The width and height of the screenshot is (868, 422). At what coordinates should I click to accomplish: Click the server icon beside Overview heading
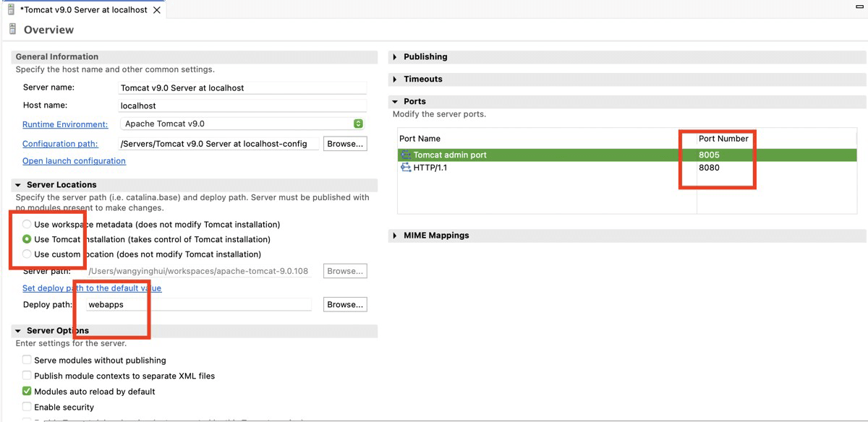click(x=12, y=30)
